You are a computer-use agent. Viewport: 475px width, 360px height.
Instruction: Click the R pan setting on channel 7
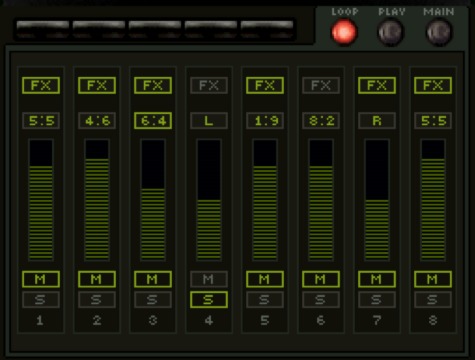pyautogui.click(x=377, y=120)
